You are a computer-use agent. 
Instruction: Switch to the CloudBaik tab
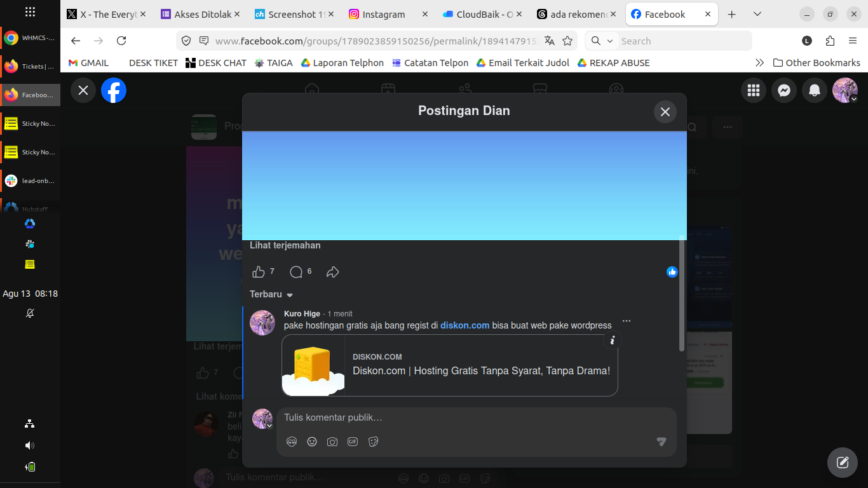point(482,14)
